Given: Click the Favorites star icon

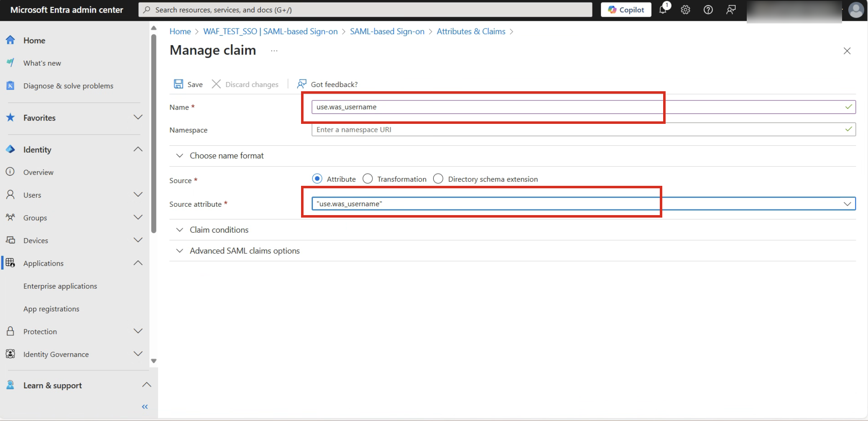Looking at the screenshot, I should [x=10, y=118].
